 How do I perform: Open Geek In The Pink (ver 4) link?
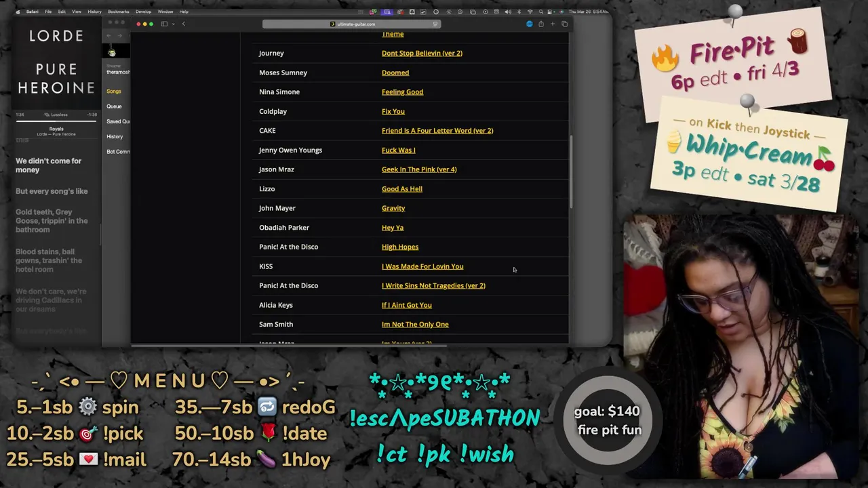419,169
